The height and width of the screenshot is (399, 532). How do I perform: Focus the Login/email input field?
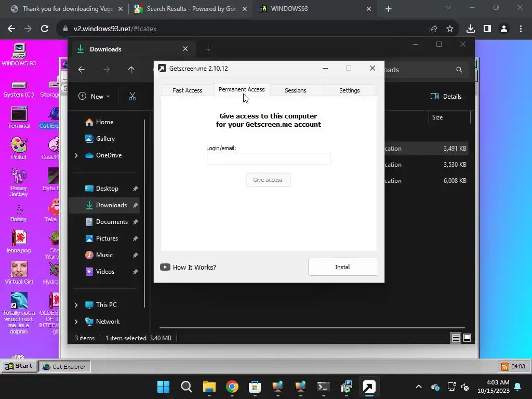click(269, 158)
